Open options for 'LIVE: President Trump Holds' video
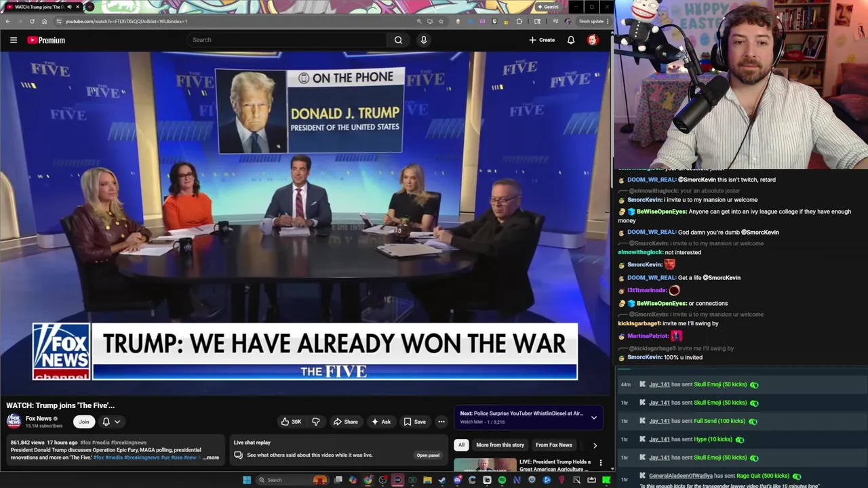 coord(600,463)
